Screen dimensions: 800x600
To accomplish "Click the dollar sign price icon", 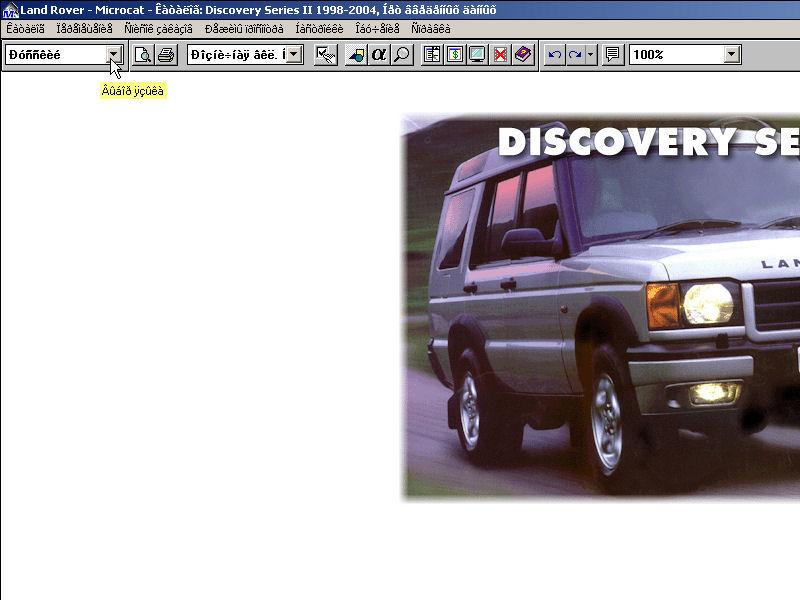I will click(x=455, y=55).
